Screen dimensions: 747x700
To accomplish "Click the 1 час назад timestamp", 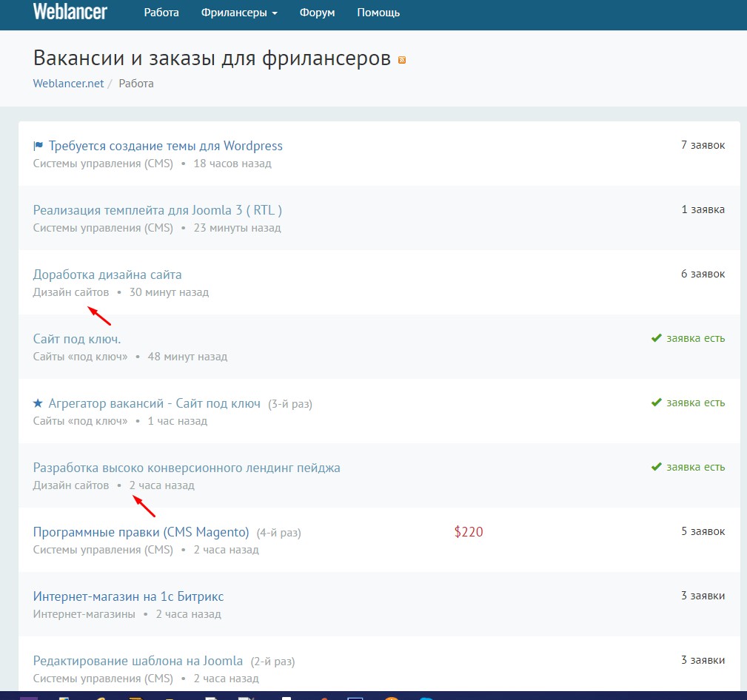I will 178,421.
